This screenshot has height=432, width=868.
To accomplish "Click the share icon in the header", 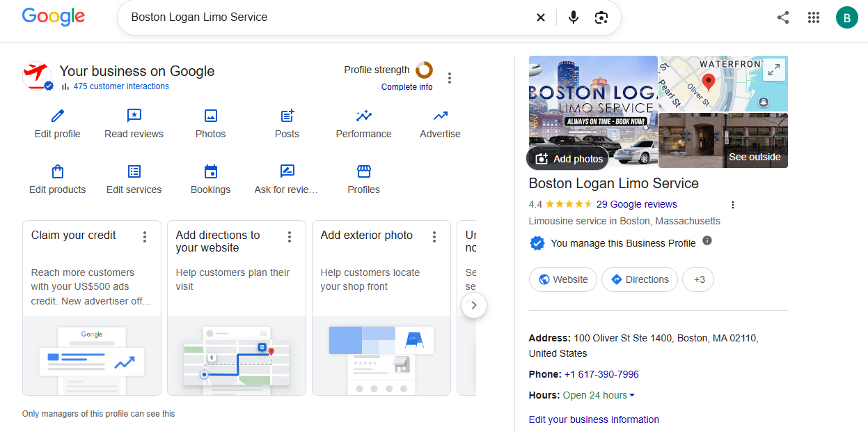I will pyautogui.click(x=783, y=17).
